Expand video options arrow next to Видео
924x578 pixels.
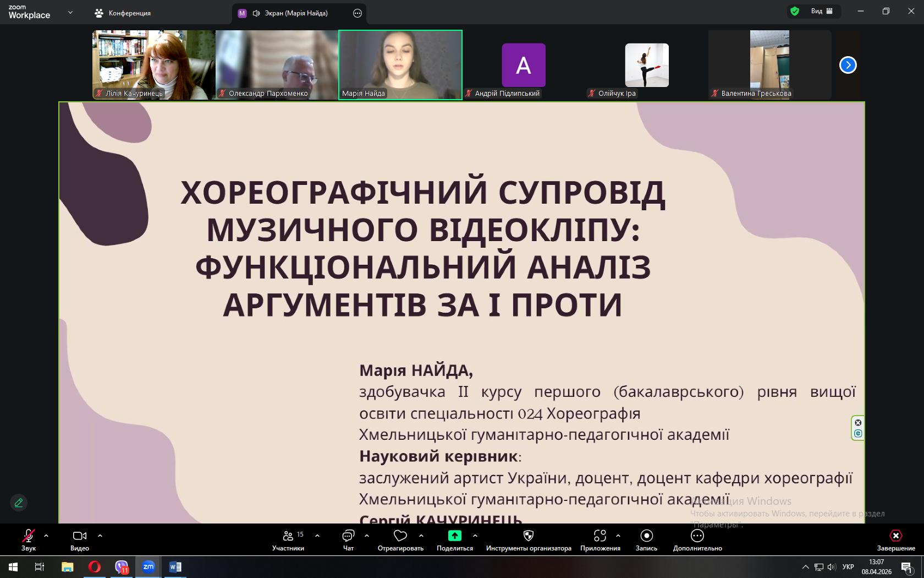pos(100,535)
